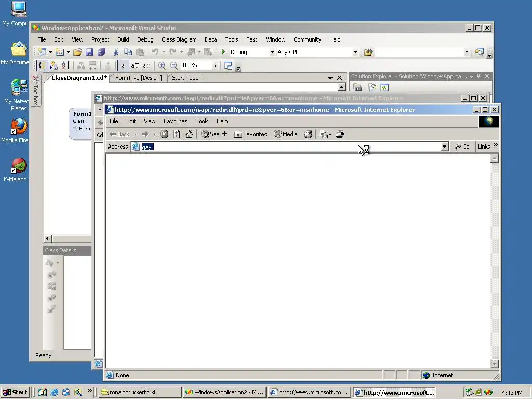Open the Debug configuration dropdown
This screenshot has height=399, width=532.
pyautogui.click(x=272, y=52)
